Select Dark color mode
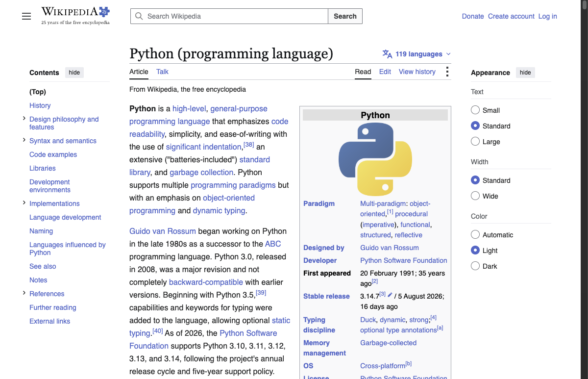This screenshot has width=588, height=379. (475, 266)
